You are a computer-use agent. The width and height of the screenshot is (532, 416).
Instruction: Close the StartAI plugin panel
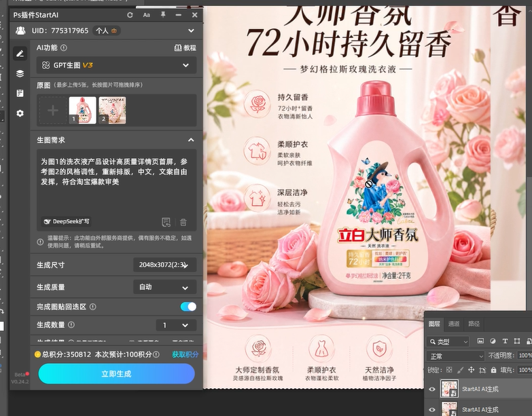[x=194, y=15]
